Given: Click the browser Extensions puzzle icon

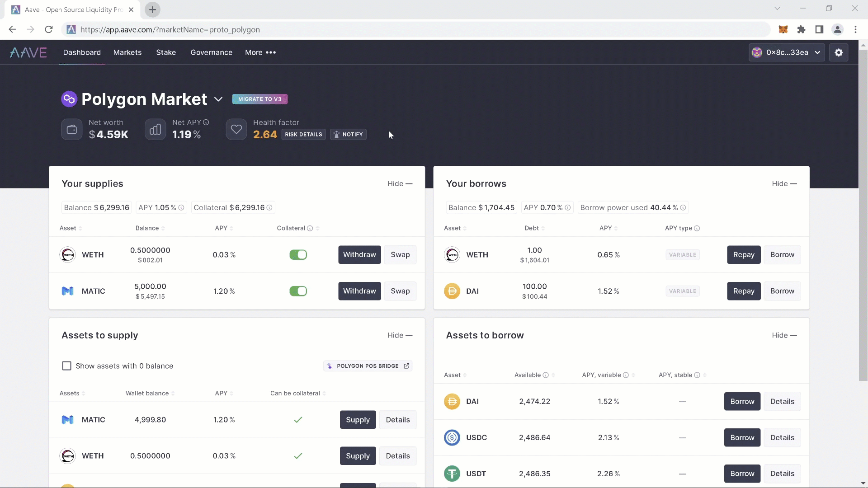Looking at the screenshot, I should (x=801, y=29).
